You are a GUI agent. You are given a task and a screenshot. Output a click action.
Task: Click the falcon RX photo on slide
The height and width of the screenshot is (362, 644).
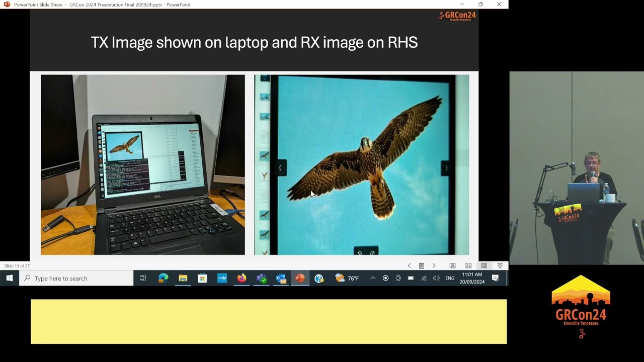(362, 165)
